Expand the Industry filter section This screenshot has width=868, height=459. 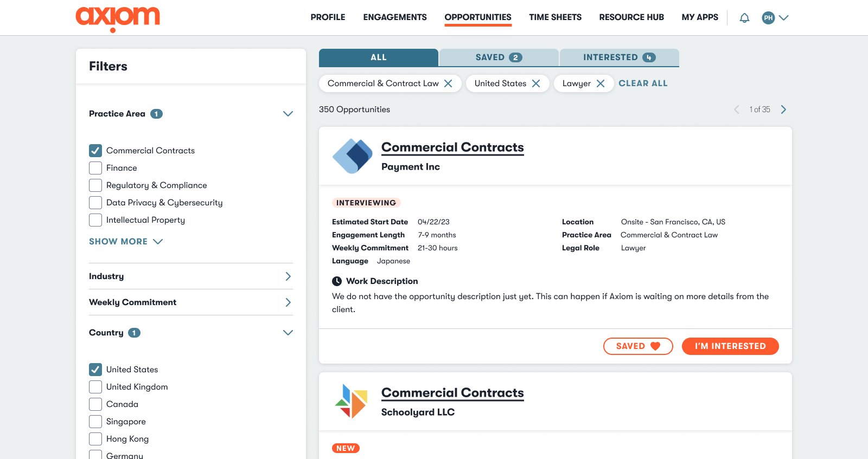(x=288, y=276)
